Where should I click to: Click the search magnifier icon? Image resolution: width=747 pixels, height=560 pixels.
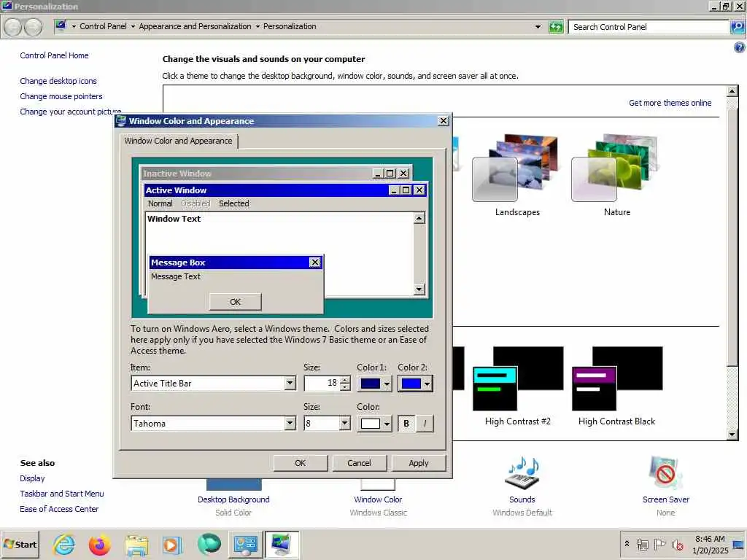pos(738,27)
